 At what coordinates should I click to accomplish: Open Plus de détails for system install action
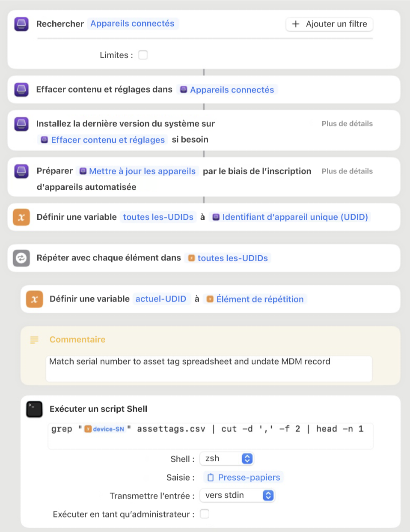coord(347,123)
